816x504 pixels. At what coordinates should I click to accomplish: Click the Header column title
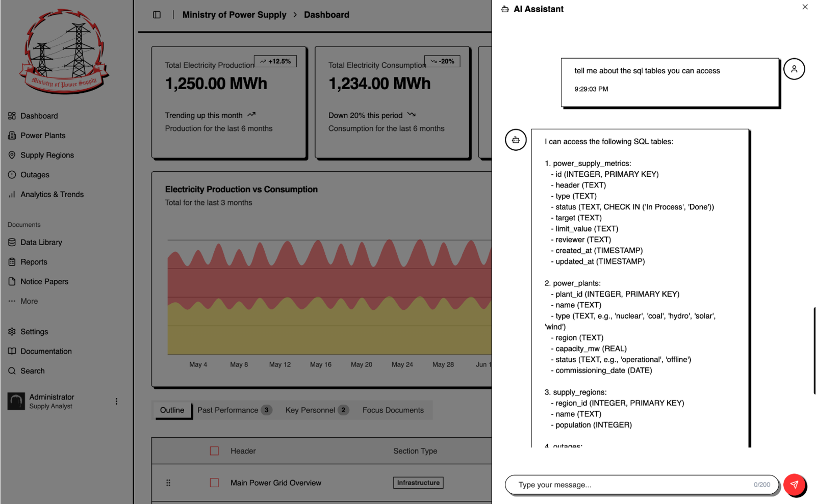[243, 451]
